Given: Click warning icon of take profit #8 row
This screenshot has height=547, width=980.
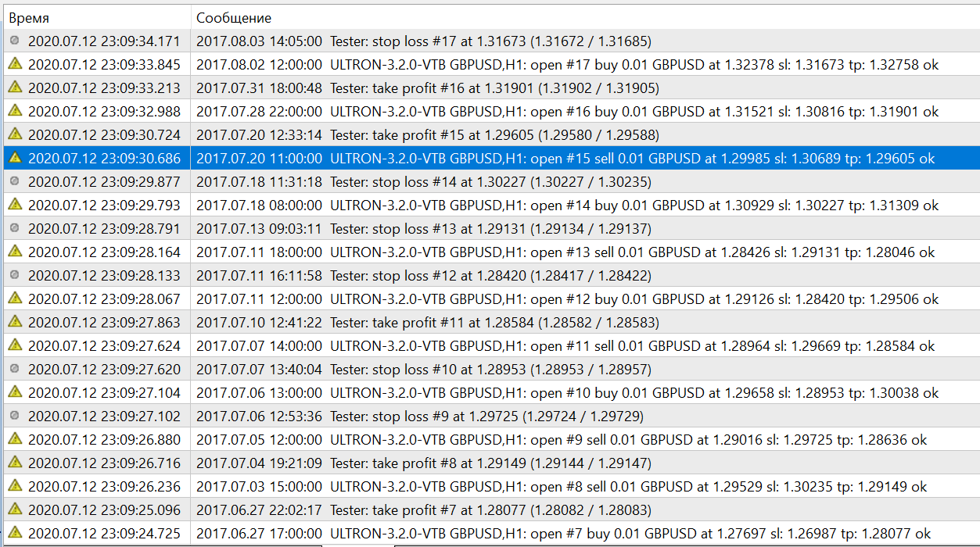Looking at the screenshot, I should pos(14,463).
